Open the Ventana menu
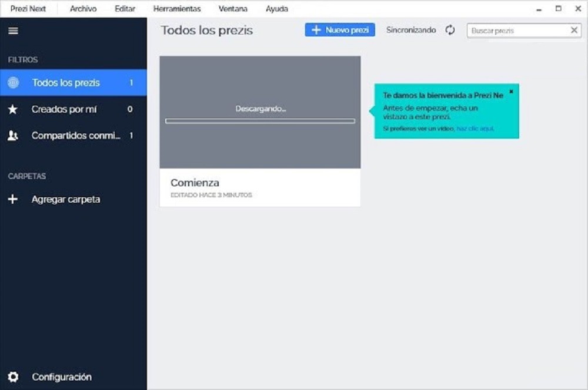This screenshot has height=390, width=588. (x=233, y=9)
